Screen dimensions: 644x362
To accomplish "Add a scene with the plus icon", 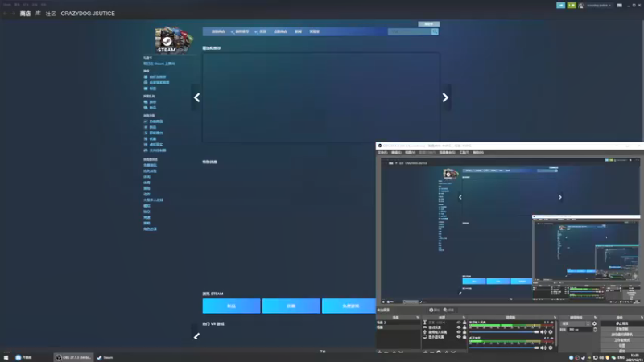I will (x=379, y=352).
